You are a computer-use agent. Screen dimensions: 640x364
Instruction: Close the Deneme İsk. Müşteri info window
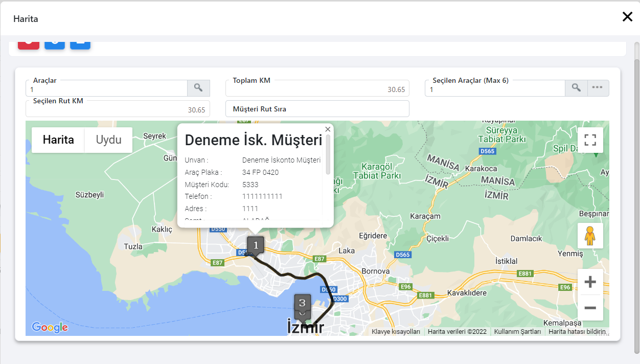pyautogui.click(x=328, y=129)
